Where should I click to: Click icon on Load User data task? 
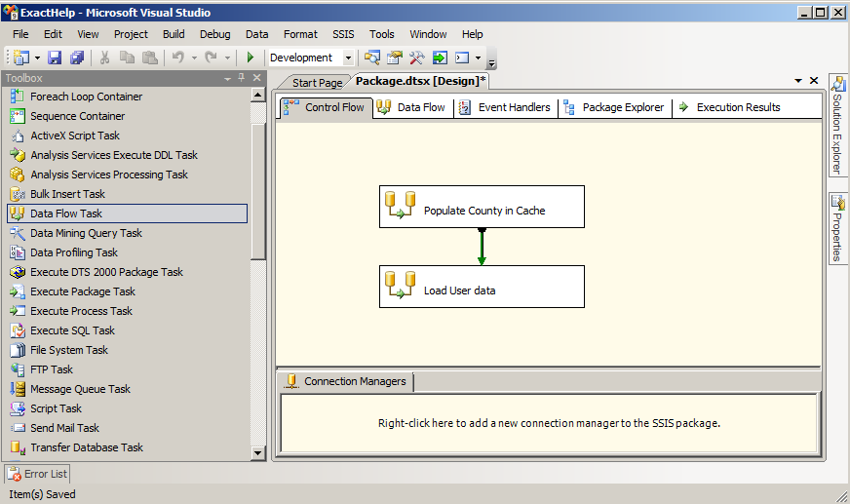pos(400,285)
